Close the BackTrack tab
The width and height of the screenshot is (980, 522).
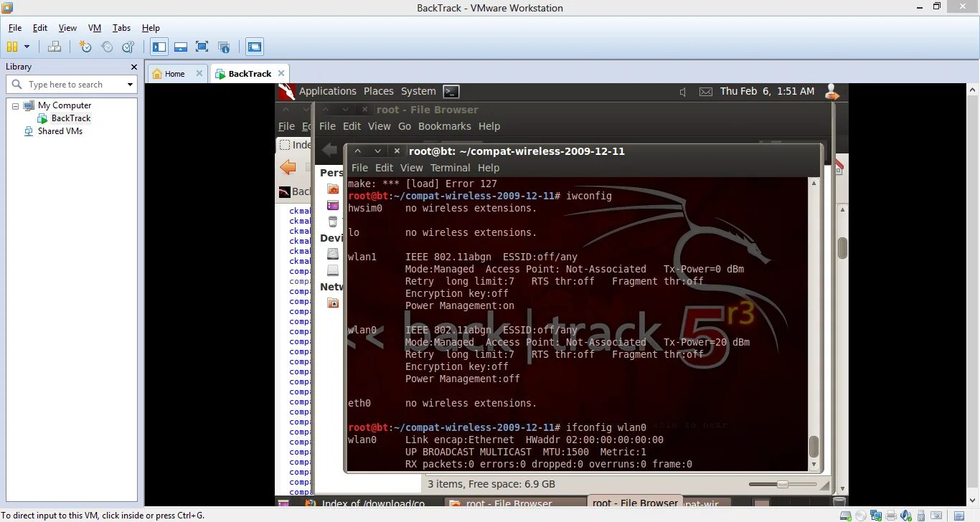281,73
